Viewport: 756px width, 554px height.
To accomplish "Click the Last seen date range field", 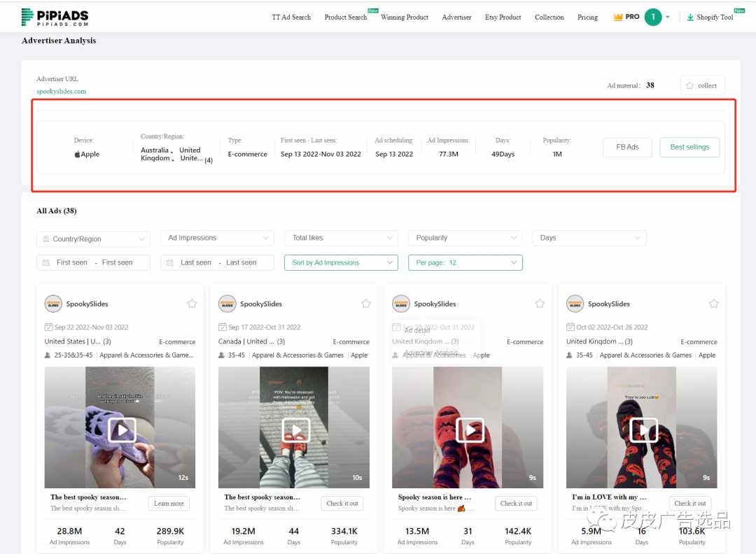I will [x=217, y=262].
